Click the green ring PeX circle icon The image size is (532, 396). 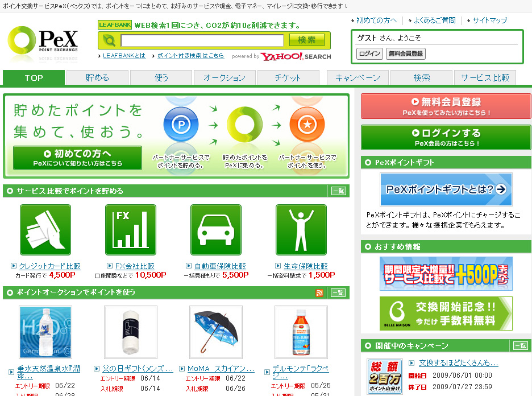244,124
